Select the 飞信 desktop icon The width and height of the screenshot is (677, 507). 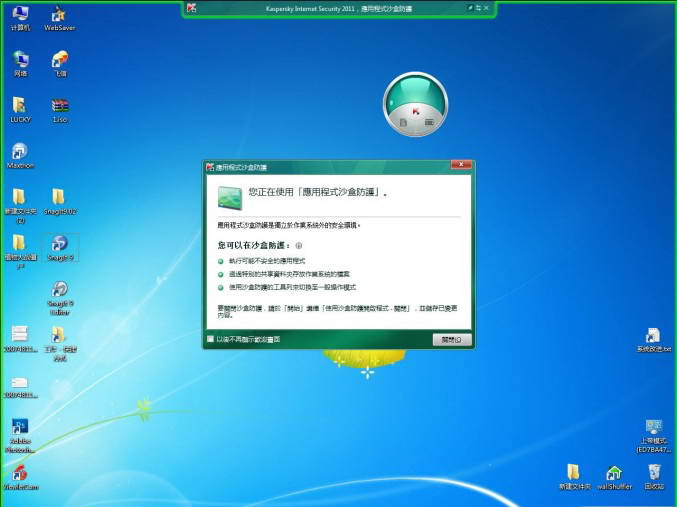(60, 63)
